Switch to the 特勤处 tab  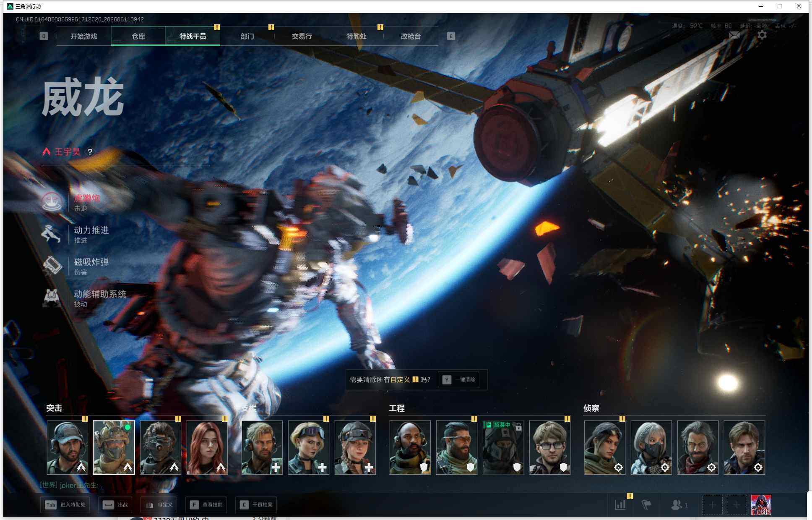[x=357, y=36]
